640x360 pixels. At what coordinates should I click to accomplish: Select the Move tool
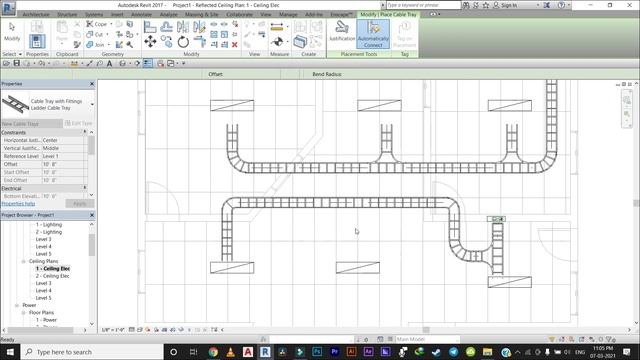pos(150,41)
